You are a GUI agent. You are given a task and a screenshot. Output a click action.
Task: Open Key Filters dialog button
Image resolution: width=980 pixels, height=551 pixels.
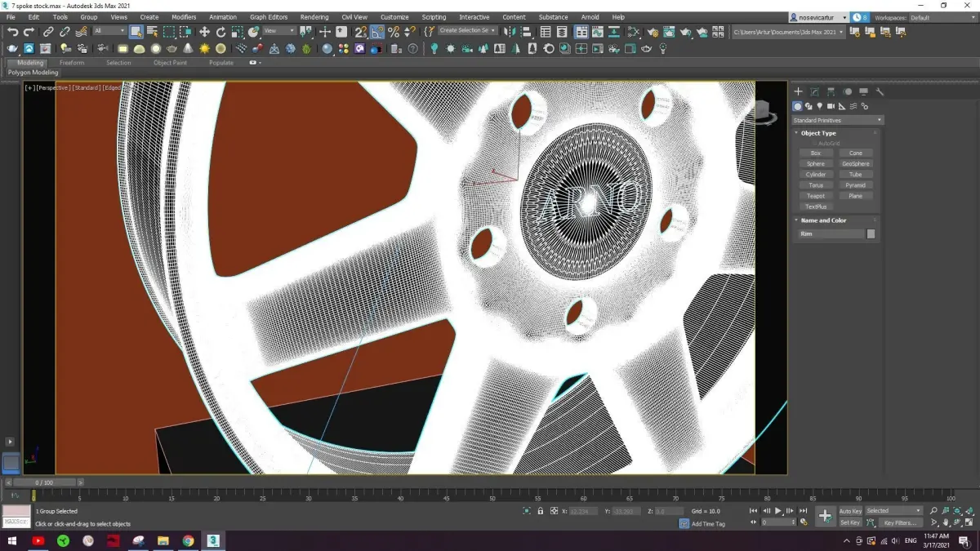[x=900, y=522]
